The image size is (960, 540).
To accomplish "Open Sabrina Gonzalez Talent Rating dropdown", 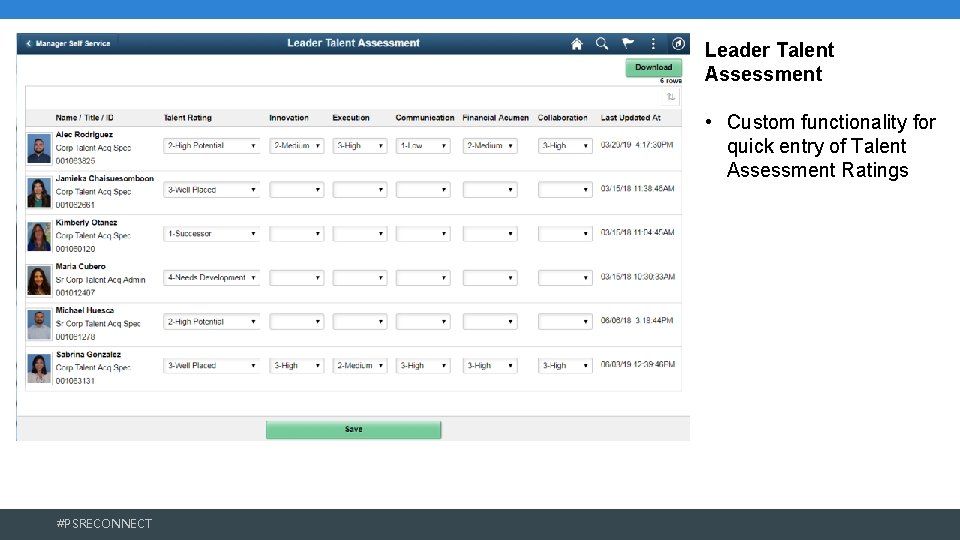I will pos(211,366).
